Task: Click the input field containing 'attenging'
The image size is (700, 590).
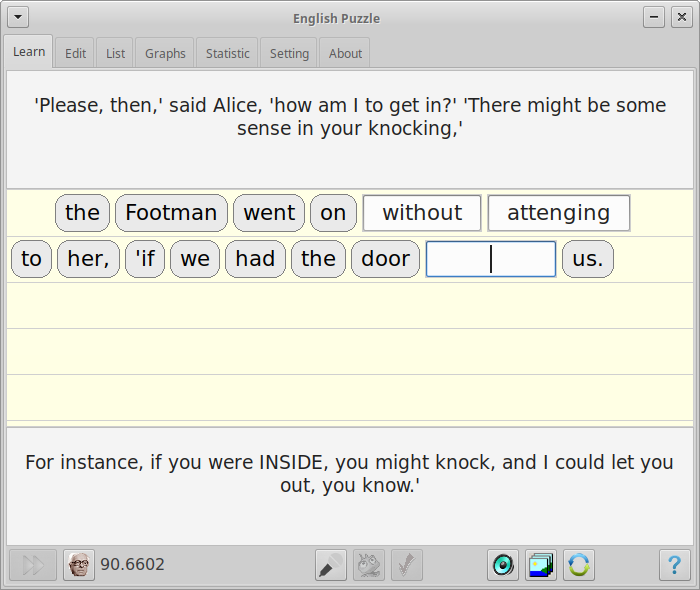Action: (x=559, y=213)
